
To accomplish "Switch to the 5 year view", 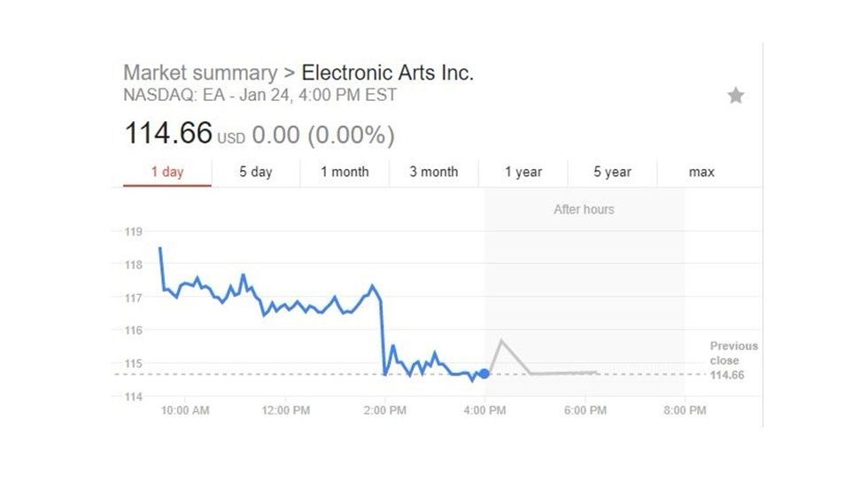I will click(612, 172).
